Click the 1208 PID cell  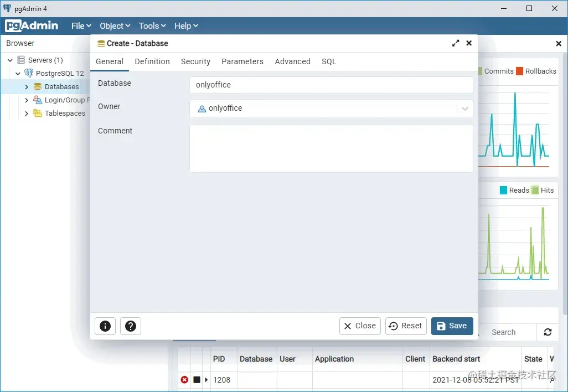point(221,380)
